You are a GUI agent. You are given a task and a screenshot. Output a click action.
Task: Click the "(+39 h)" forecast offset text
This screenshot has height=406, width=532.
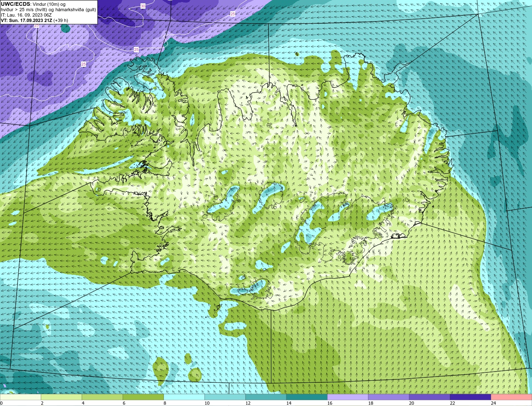click(61, 20)
